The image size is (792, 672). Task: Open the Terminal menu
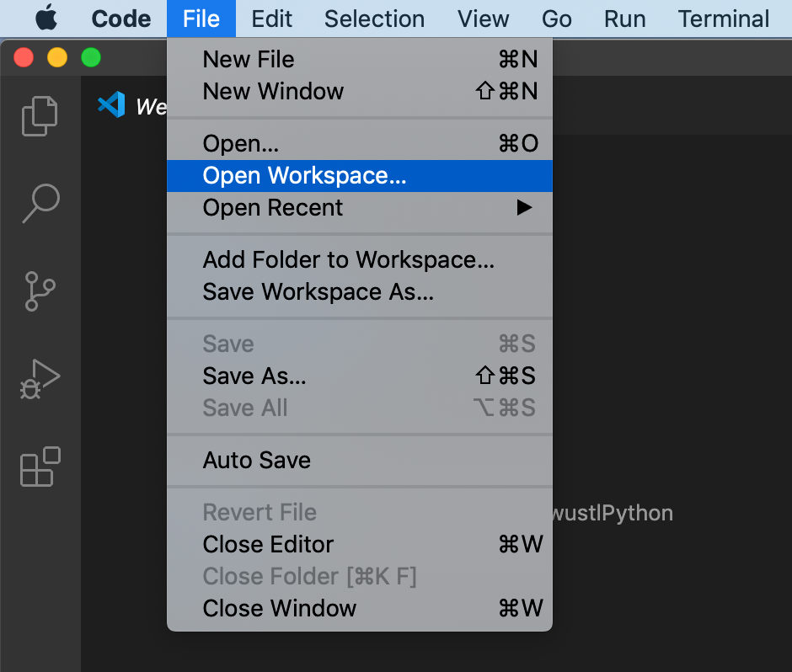(723, 19)
